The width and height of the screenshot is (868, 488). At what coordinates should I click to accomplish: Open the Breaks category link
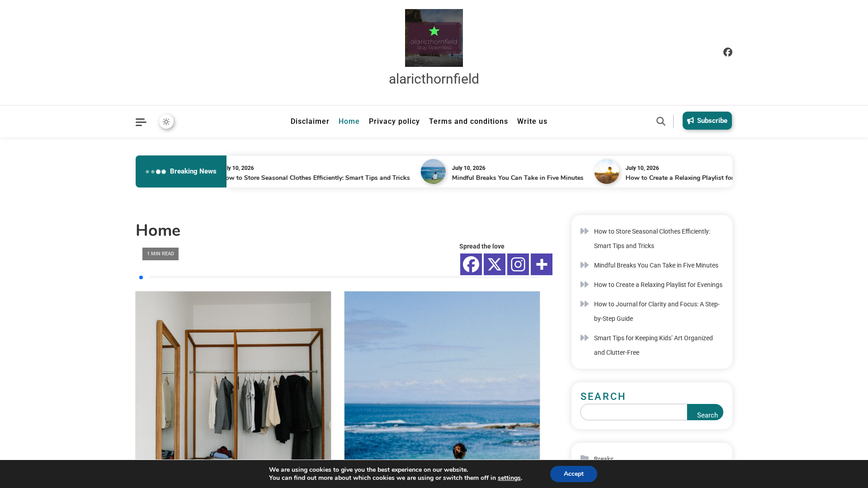pyautogui.click(x=604, y=458)
